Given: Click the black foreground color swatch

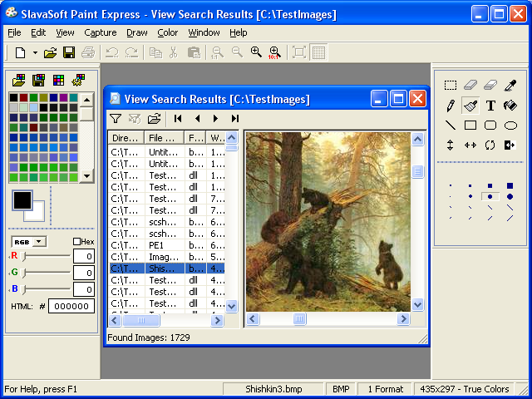Looking at the screenshot, I should [x=22, y=200].
